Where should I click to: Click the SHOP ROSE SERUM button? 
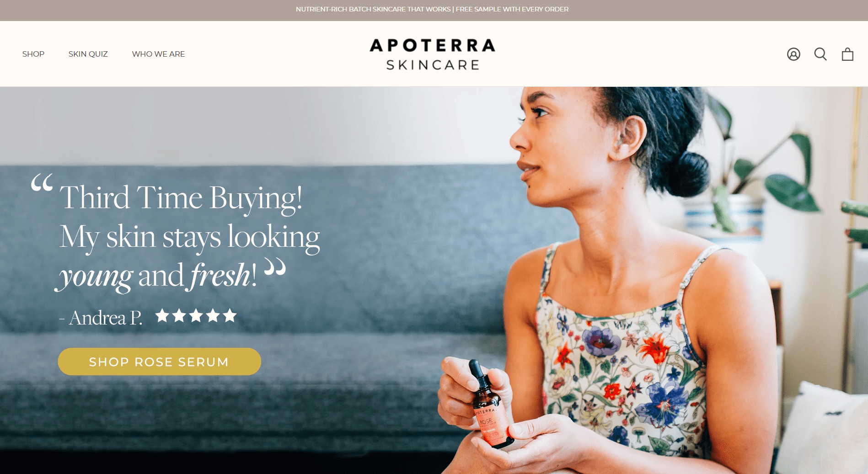[159, 362]
